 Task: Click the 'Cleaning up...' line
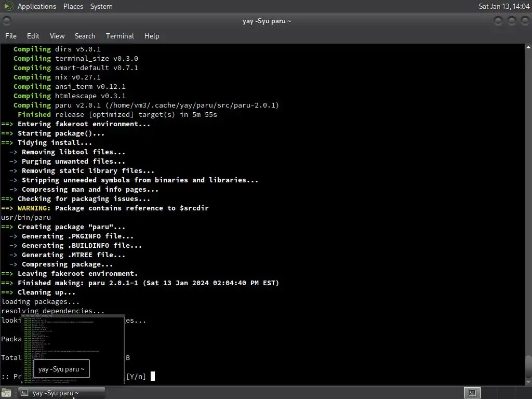38,292
